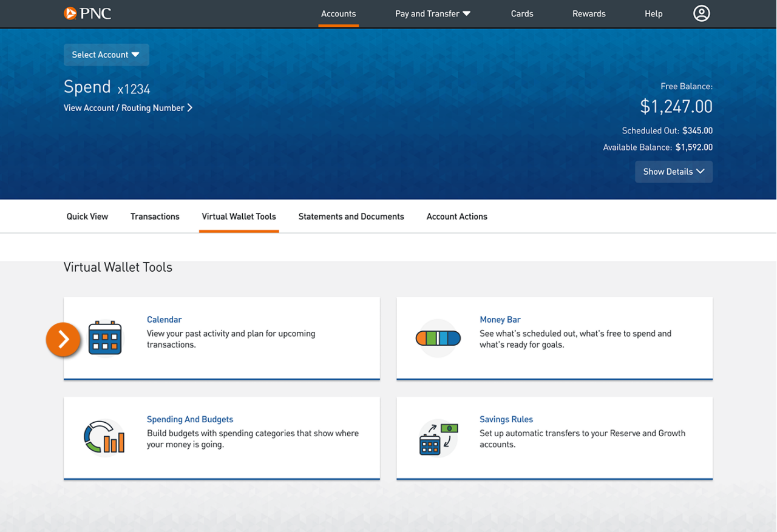
Task: Open the Statements and Documents tab
Action: coord(351,216)
